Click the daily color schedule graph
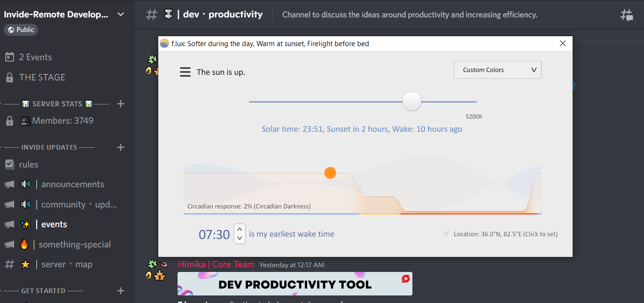 click(363, 183)
